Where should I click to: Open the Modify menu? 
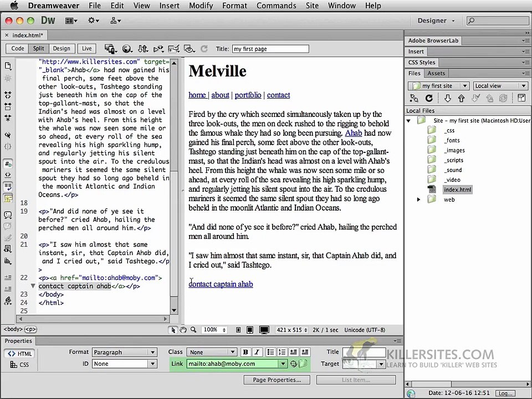(201, 6)
